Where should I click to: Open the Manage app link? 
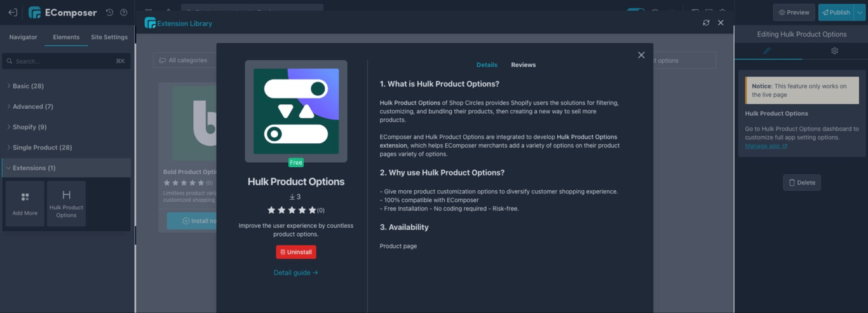(766, 146)
